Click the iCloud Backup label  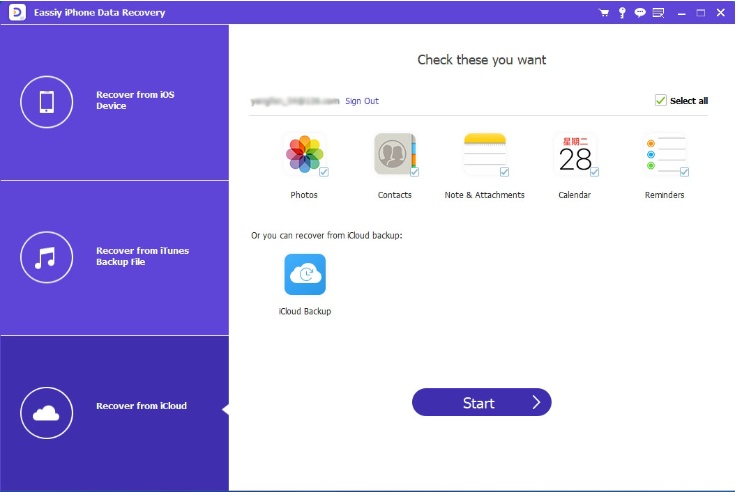coord(305,311)
